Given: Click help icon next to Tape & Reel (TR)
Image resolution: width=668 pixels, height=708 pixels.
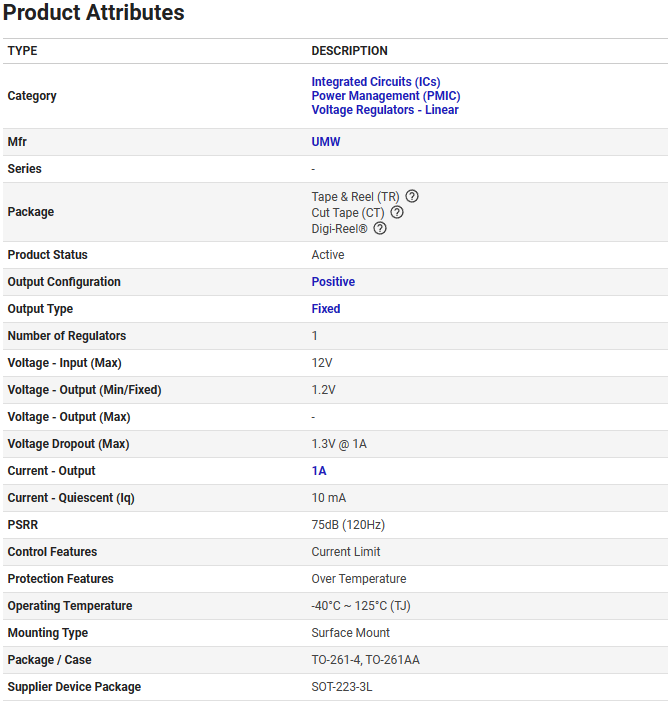Looking at the screenshot, I should [412, 197].
